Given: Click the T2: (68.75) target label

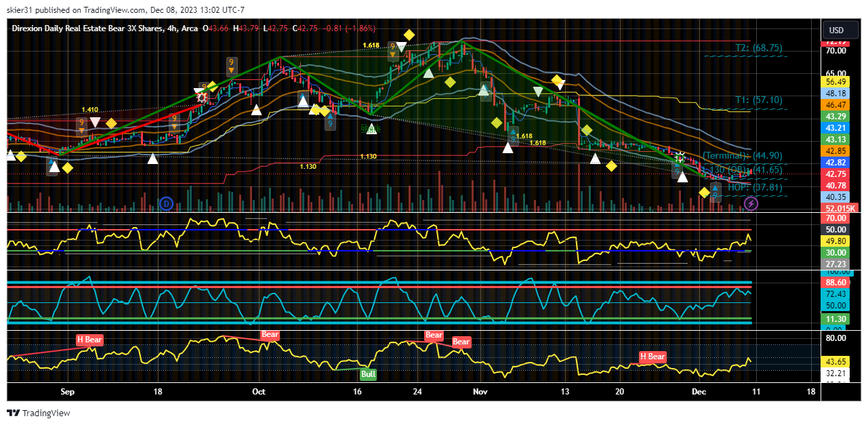Looking at the screenshot, I should coord(759,48).
